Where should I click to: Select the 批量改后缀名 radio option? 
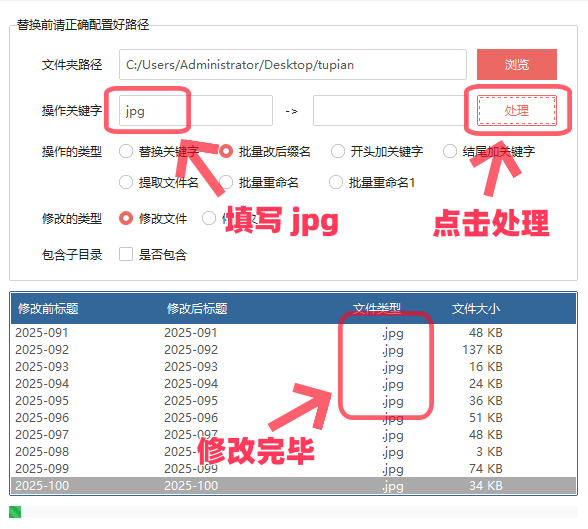[x=226, y=151]
